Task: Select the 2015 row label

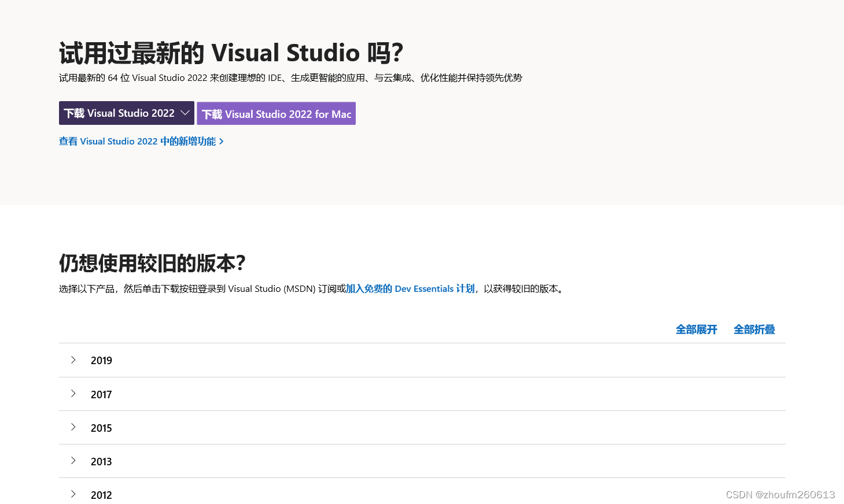Action: point(101,428)
